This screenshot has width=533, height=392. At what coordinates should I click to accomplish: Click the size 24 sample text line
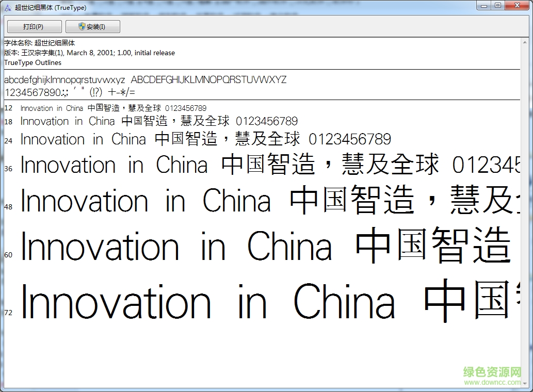[x=206, y=139]
